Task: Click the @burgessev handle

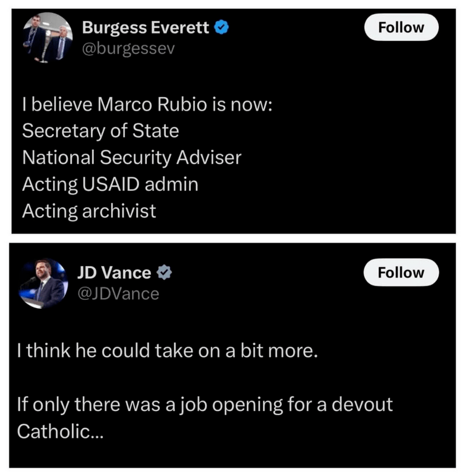Action: tap(128, 48)
